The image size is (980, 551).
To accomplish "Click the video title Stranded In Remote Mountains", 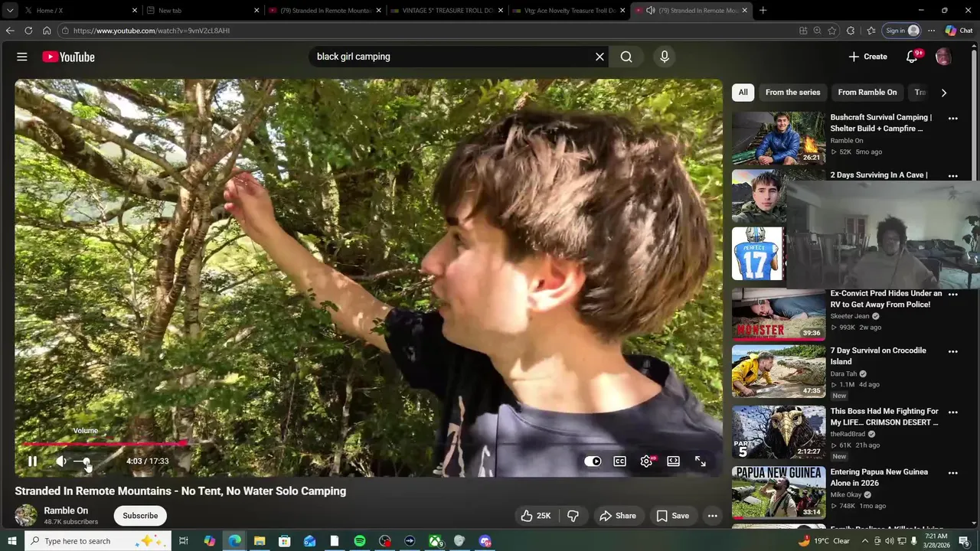I will click(x=181, y=491).
